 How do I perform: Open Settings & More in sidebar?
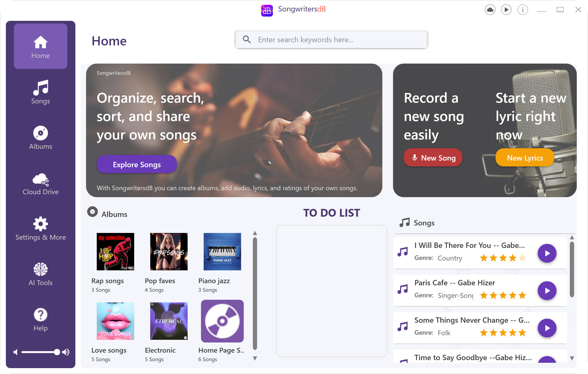(41, 229)
